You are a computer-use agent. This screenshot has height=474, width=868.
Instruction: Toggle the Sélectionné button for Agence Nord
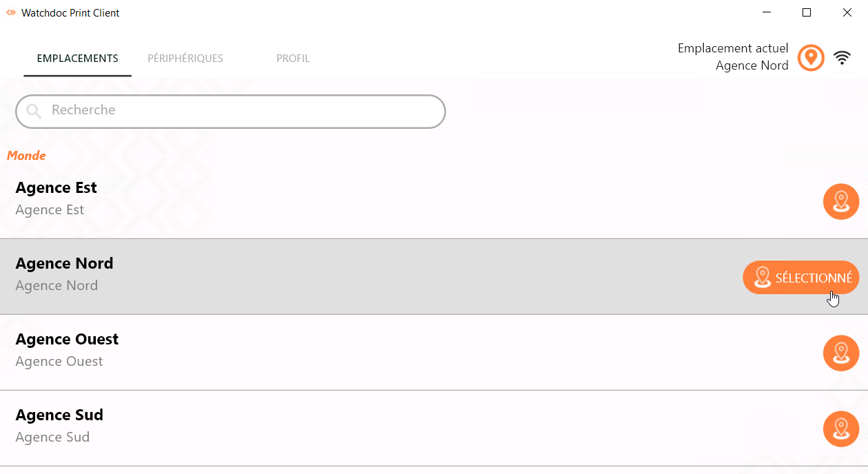[x=800, y=278]
